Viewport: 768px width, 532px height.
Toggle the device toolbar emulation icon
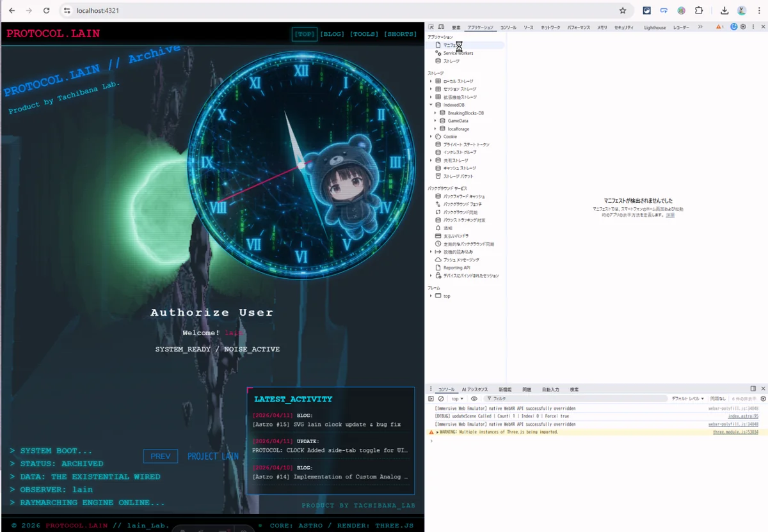(441, 27)
